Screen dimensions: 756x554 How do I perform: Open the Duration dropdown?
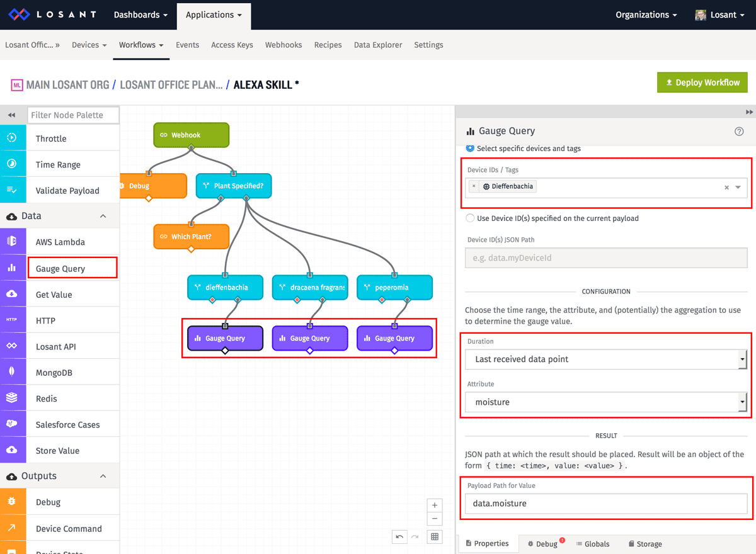click(x=606, y=359)
